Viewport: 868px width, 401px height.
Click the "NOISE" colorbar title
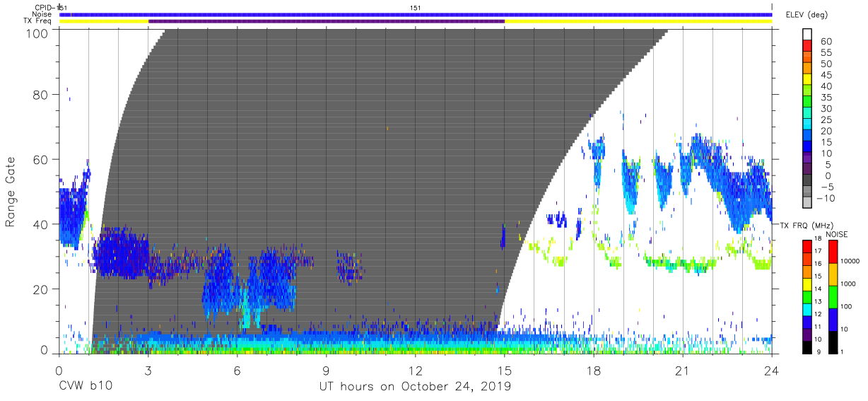(837, 234)
